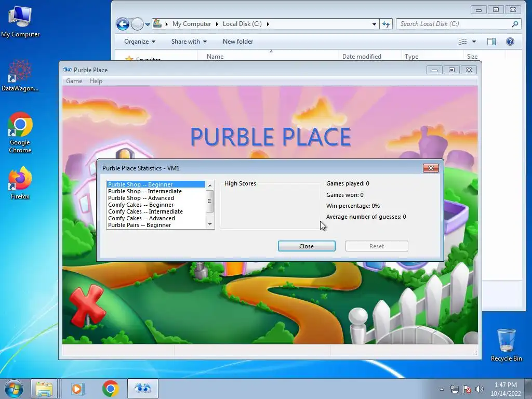The image size is (532, 399).
Task: Click the Purble Place taskbar icon
Action: 142,389
